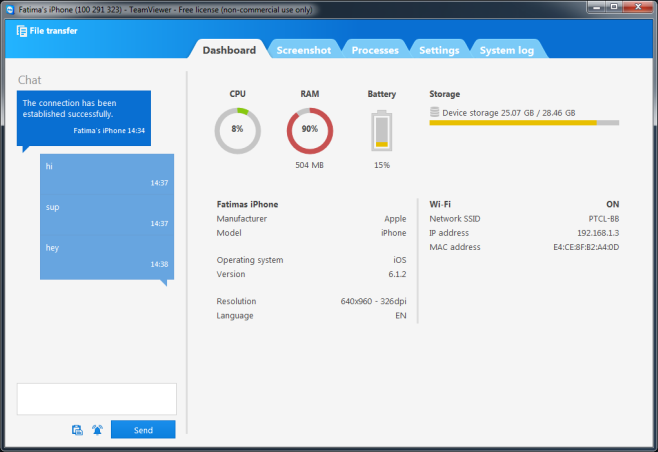Viewport: 658px width, 452px height.
Task: Click the nudge alarm bell icon
Action: [97, 430]
